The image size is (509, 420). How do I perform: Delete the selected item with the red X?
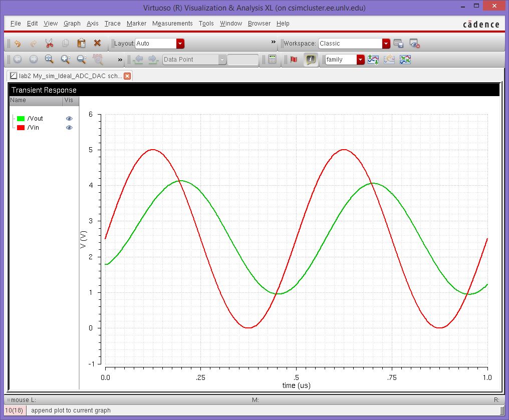pos(97,44)
